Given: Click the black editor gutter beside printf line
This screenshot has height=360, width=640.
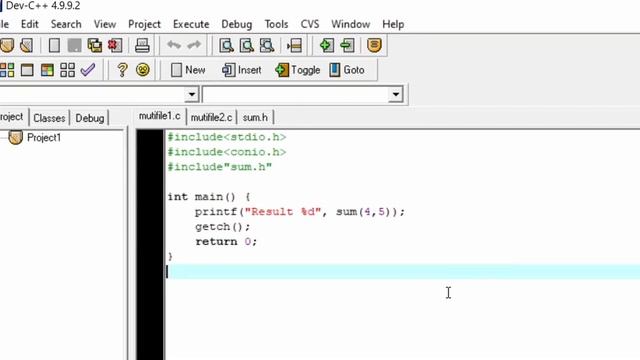Looking at the screenshot, I should click(150, 212).
